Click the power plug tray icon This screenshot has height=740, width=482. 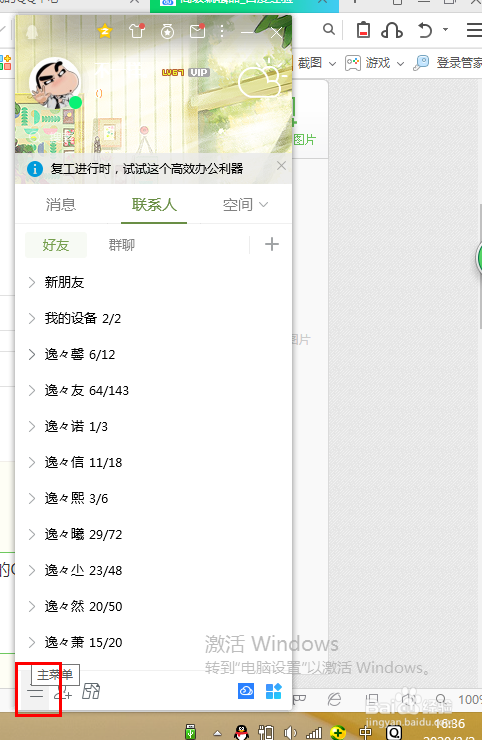266,732
